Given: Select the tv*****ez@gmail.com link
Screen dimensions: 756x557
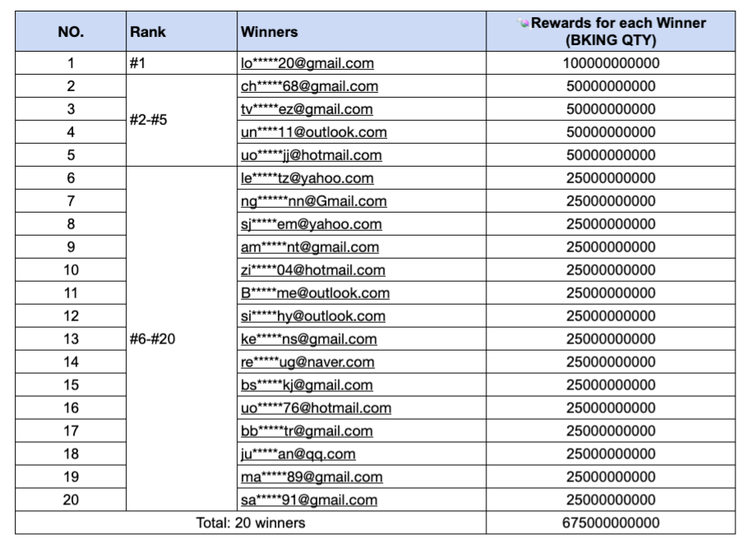Looking at the screenshot, I should (x=307, y=109).
